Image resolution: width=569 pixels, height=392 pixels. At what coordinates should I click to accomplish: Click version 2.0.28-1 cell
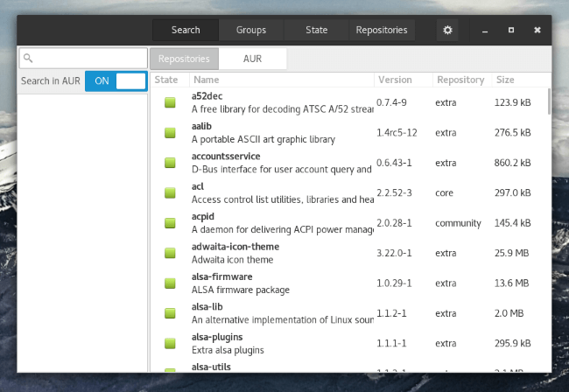[x=394, y=223]
